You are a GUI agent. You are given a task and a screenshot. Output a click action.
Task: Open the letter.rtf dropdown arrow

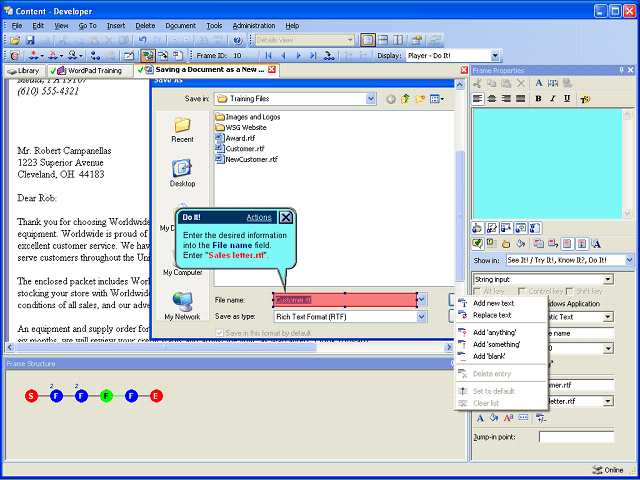(608, 401)
